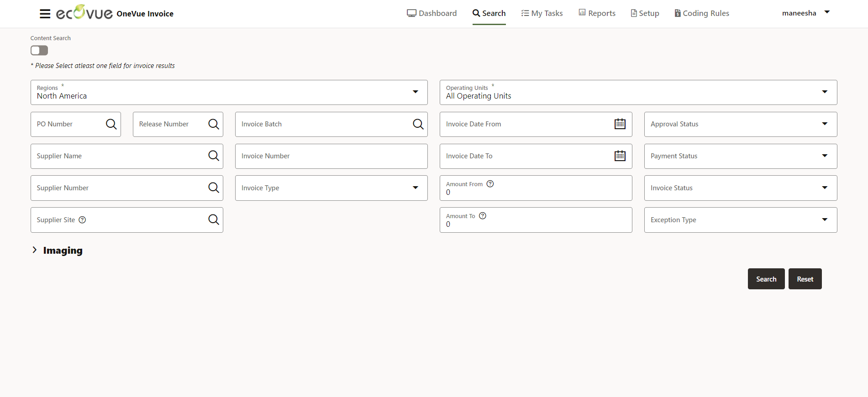Click the Invoice Batch search icon
The image size is (868, 397).
pyautogui.click(x=418, y=124)
